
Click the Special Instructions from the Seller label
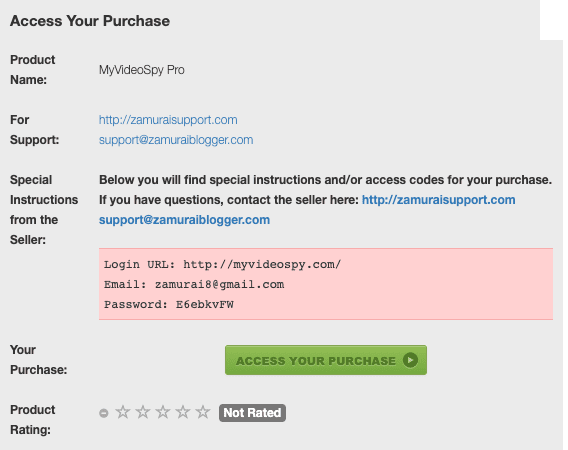[x=44, y=210]
